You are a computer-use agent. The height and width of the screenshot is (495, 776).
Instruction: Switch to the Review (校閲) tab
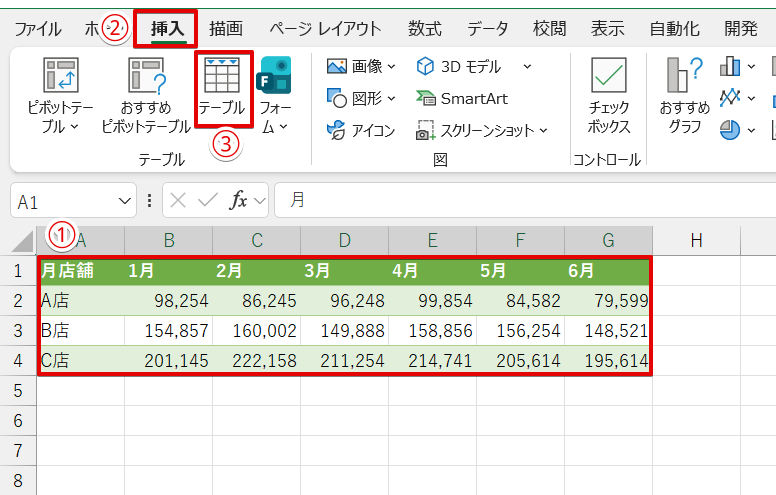549,29
